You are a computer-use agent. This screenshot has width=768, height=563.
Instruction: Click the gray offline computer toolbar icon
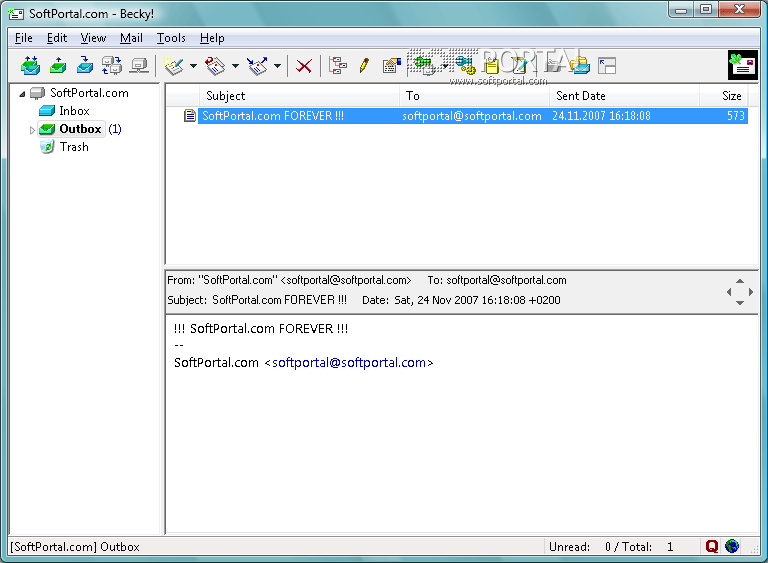(139, 65)
